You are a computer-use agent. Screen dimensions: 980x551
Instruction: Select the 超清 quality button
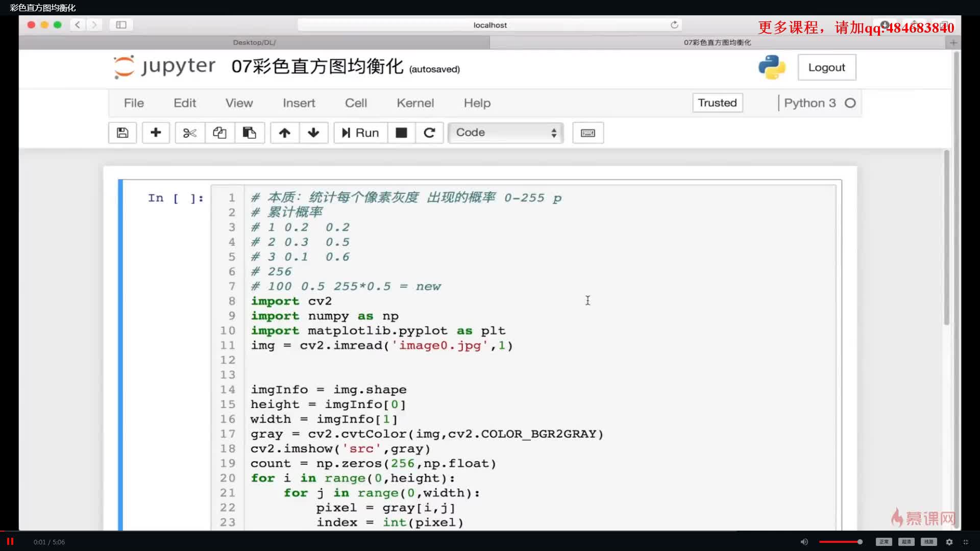pos(906,542)
